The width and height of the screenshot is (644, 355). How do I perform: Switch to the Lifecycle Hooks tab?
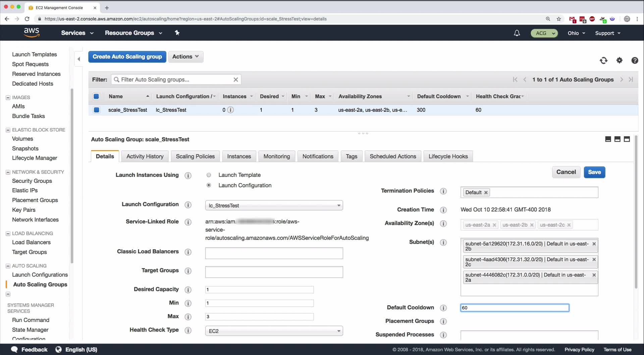pos(448,156)
